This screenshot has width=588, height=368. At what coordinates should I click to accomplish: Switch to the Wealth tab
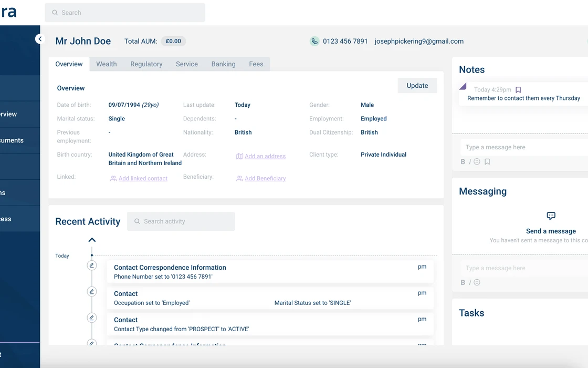(x=107, y=64)
